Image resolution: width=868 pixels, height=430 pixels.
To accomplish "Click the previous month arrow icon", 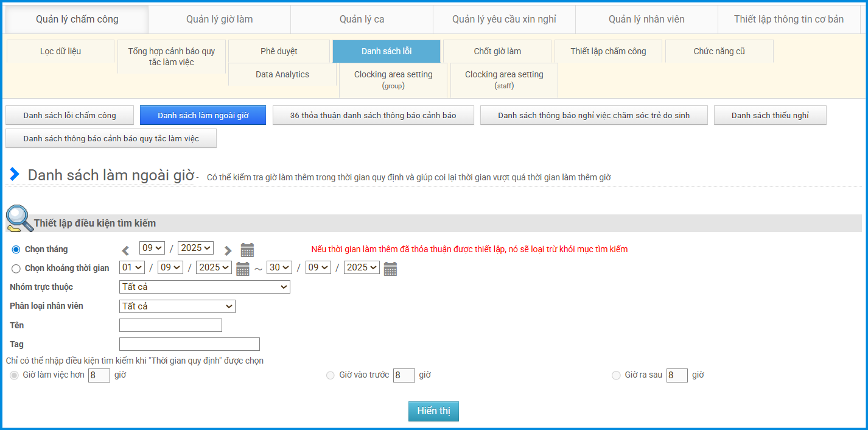I will coord(125,250).
